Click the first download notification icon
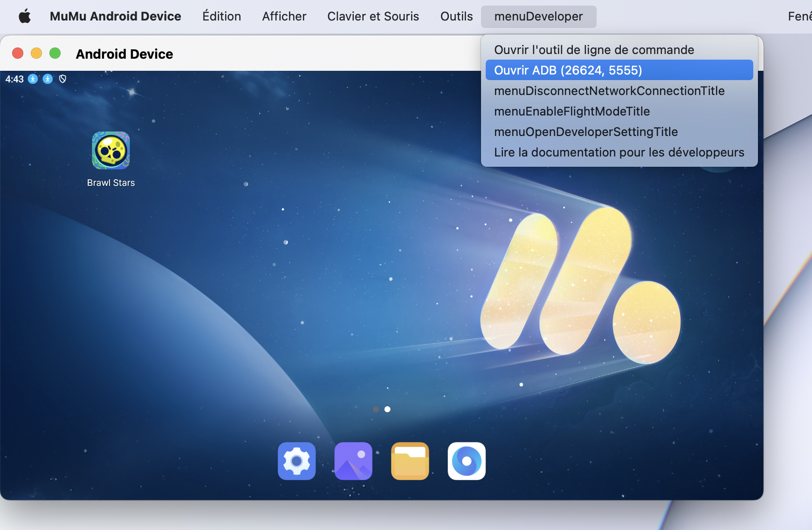The image size is (812, 530). [x=33, y=79]
